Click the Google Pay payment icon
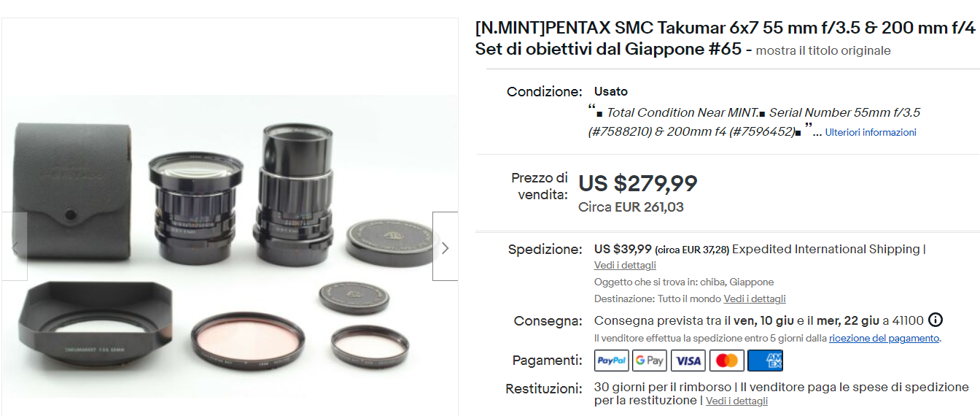This screenshot has height=416, width=980. [650, 361]
